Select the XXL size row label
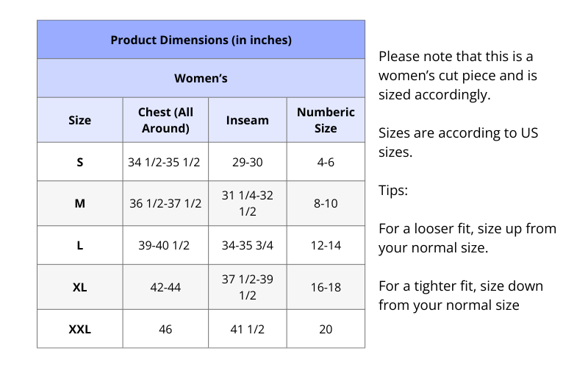The image size is (588, 368). click(x=79, y=329)
